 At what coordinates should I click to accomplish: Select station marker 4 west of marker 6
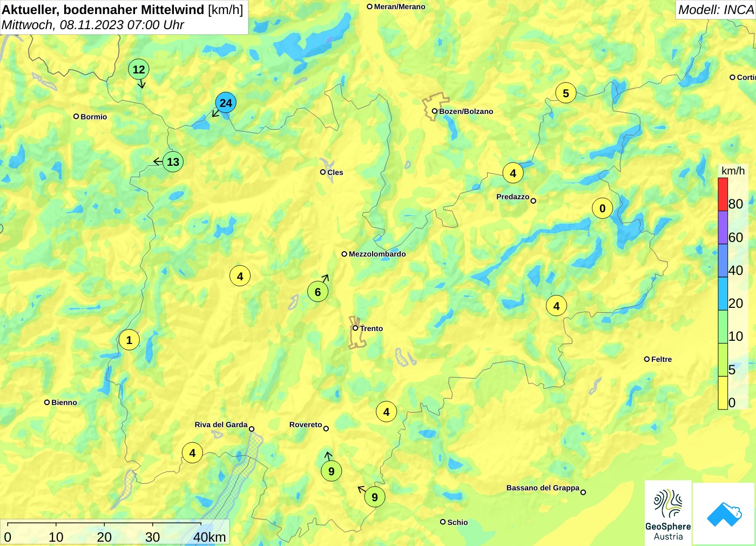(240, 276)
